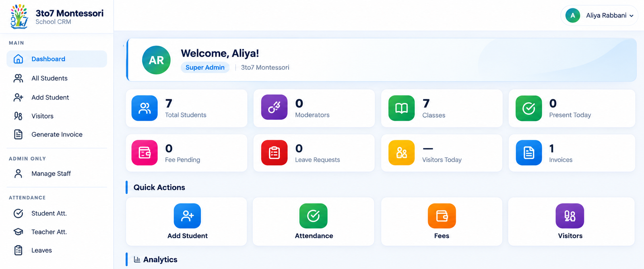Click the Manage Staff person icon
Screen dimensions: 644x269
pyautogui.click(x=18, y=174)
